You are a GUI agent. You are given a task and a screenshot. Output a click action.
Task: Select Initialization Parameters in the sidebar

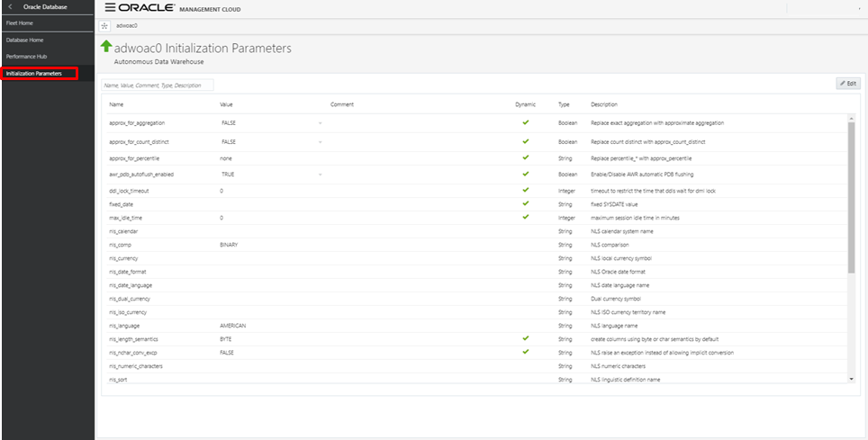click(34, 73)
